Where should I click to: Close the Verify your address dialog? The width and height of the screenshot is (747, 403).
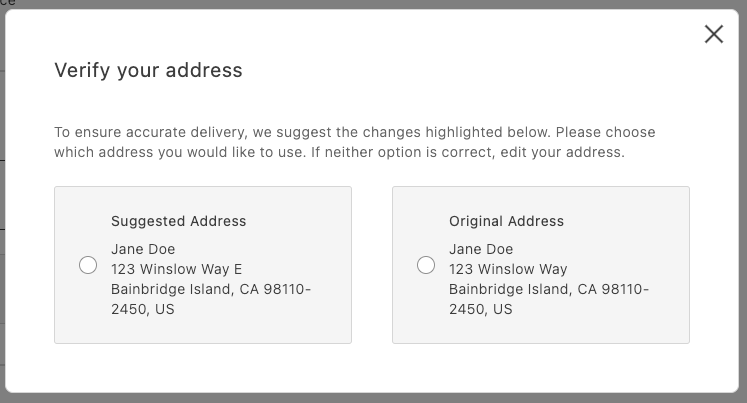coord(713,34)
